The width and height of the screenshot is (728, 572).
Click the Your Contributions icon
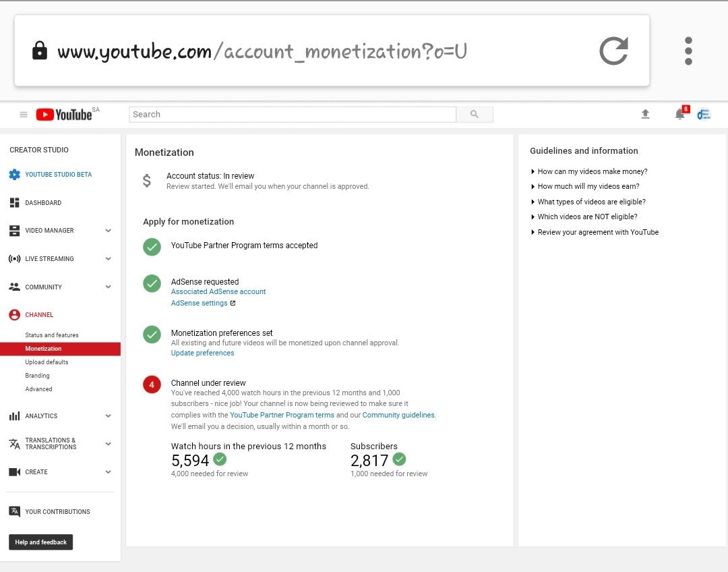(x=14, y=511)
